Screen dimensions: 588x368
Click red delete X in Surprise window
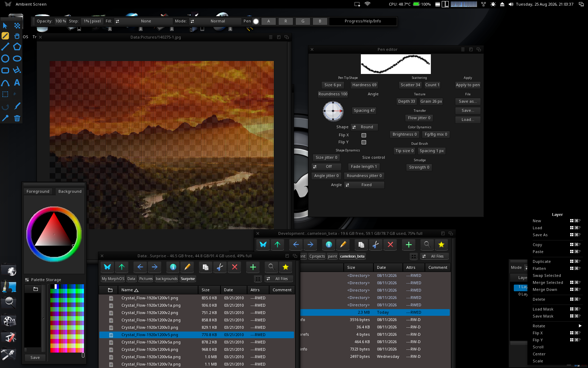click(x=234, y=267)
